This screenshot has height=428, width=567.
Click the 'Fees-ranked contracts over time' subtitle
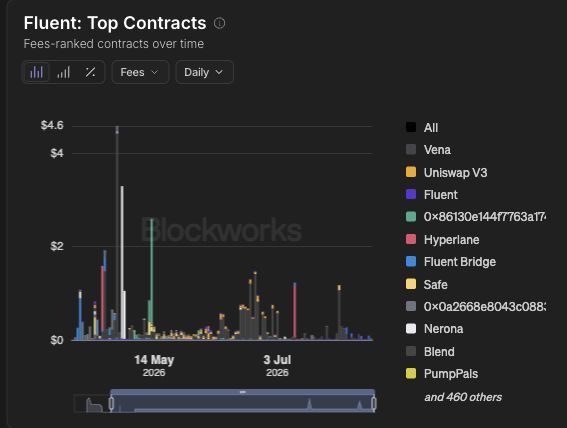point(114,44)
